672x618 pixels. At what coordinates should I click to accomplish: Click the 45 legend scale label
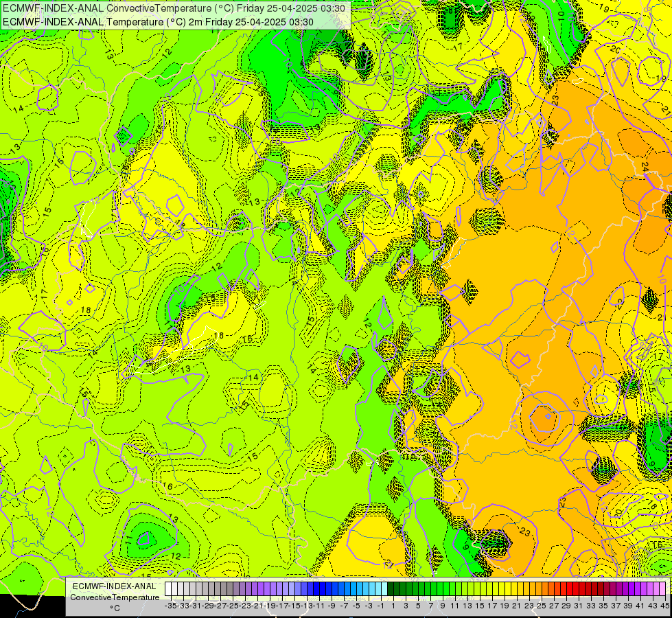pyautogui.click(x=664, y=606)
